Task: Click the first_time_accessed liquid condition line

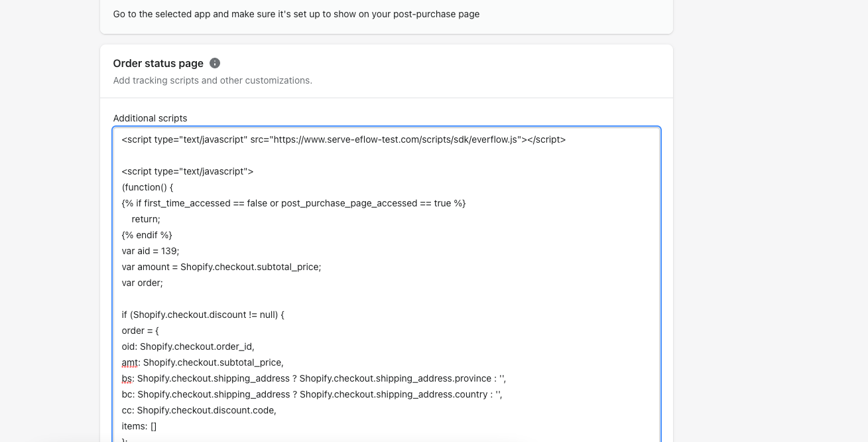Action: (294, 203)
